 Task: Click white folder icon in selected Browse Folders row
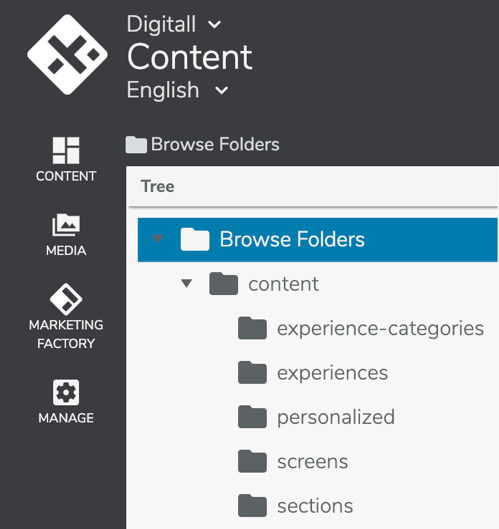(195, 240)
